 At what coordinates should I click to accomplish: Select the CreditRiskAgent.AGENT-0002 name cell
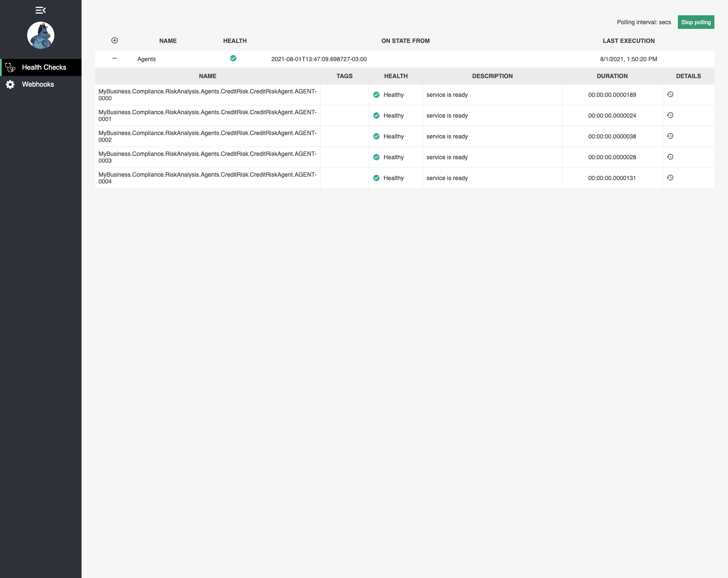click(208, 136)
